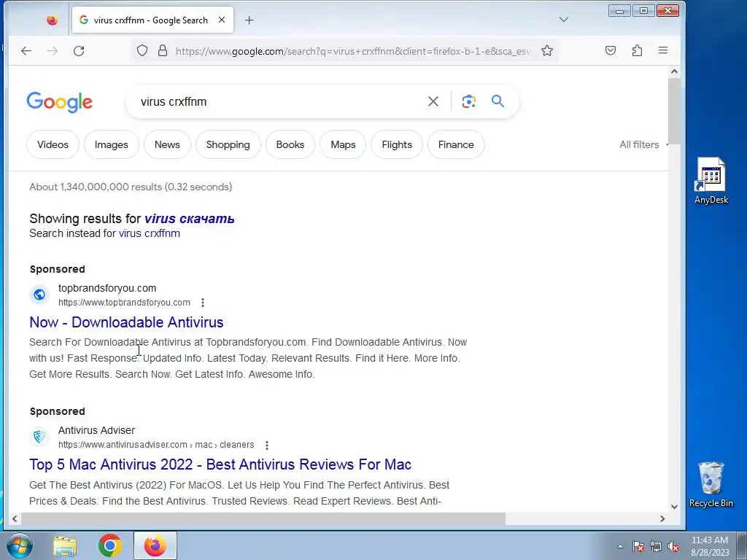Close the Google Search tab
The height and width of the screenshot is (560, 747).
tap(222, 20)
